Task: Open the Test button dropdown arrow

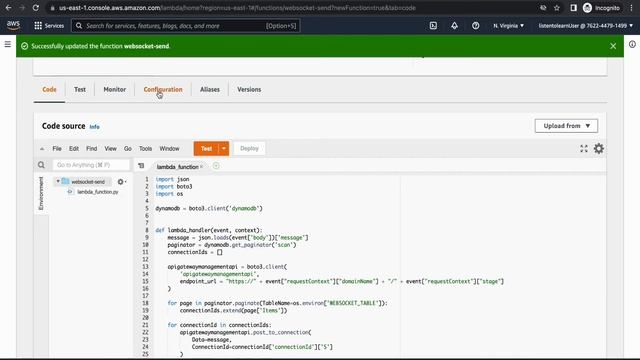Action: (224, 149)
